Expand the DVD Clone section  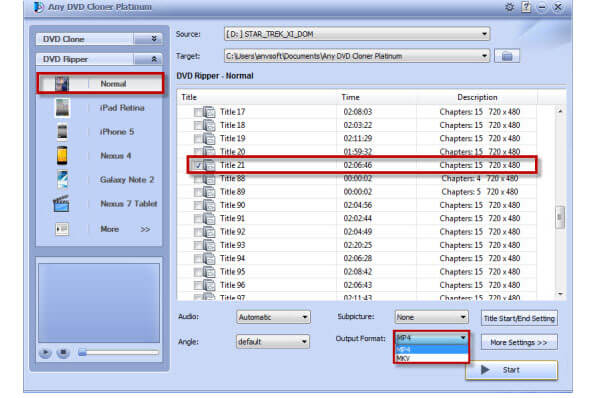tap(154, 39)
